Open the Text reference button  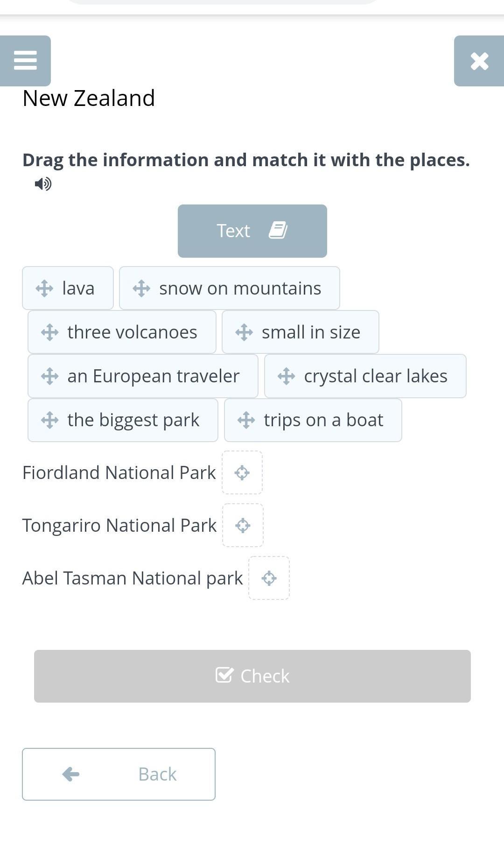click(252, 231)
